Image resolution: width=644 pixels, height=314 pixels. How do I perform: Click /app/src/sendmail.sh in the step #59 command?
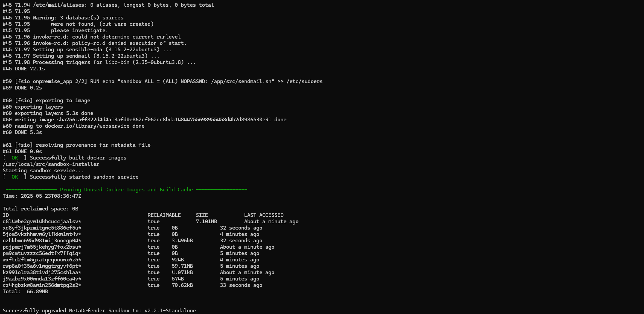pos(243,81)
